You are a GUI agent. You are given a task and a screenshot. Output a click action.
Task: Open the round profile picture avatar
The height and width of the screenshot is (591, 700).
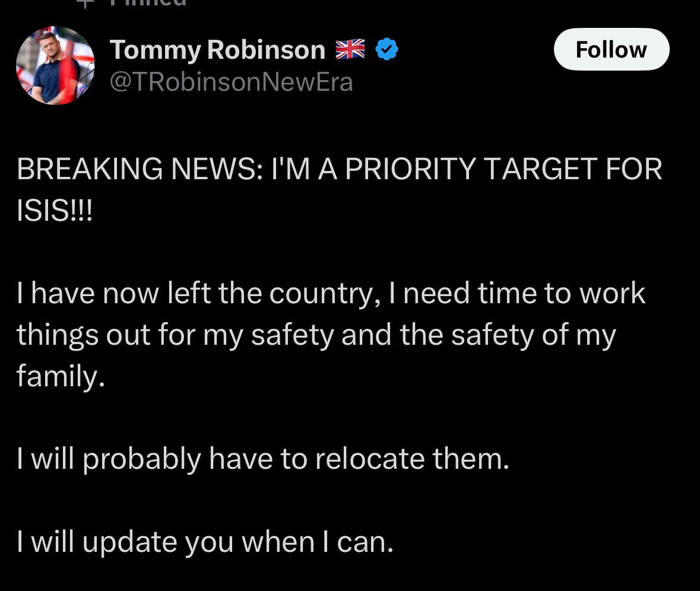click(x=55, y=66)
